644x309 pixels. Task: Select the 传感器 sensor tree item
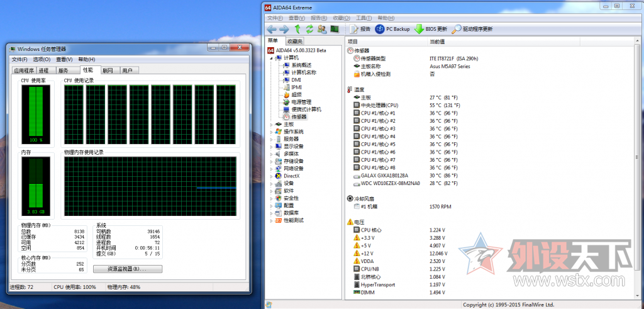tap(295, 116)
